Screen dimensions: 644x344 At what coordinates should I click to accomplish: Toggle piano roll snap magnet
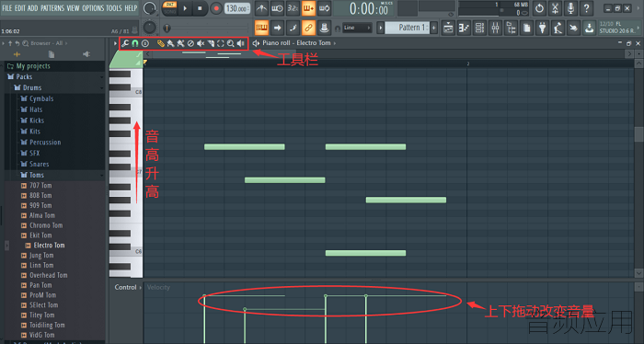coord(135,43)
